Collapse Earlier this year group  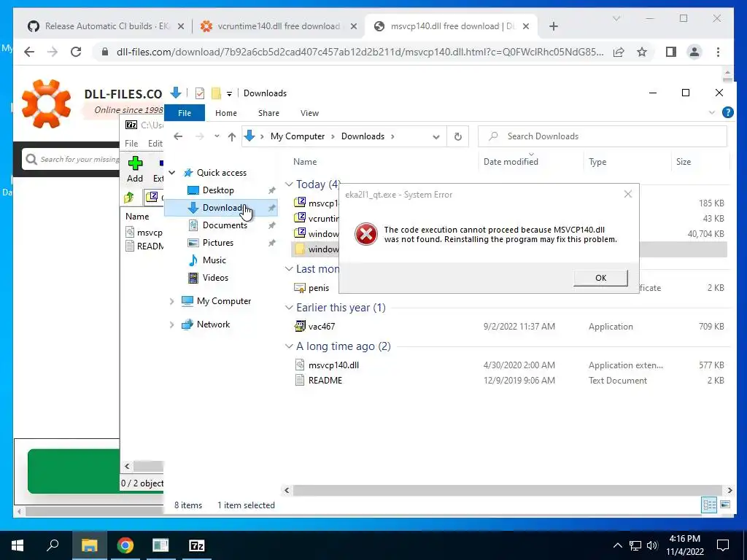coord(289,308)
